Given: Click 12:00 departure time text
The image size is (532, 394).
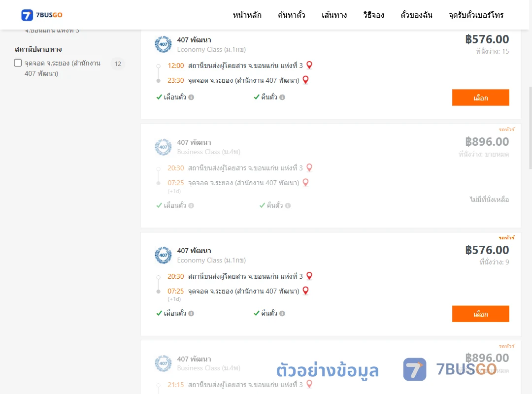Looking at the screenshot, I should coord(176,66).
